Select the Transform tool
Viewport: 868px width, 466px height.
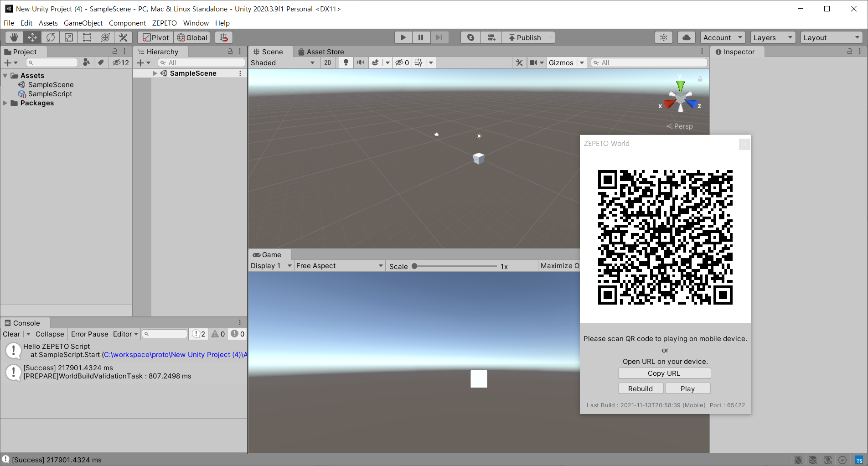coord(105,37)
